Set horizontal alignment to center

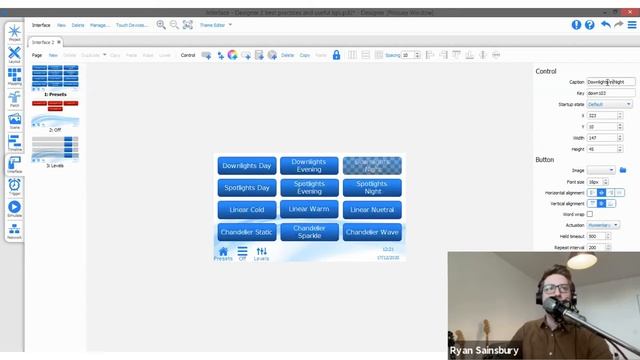(601, 193)
